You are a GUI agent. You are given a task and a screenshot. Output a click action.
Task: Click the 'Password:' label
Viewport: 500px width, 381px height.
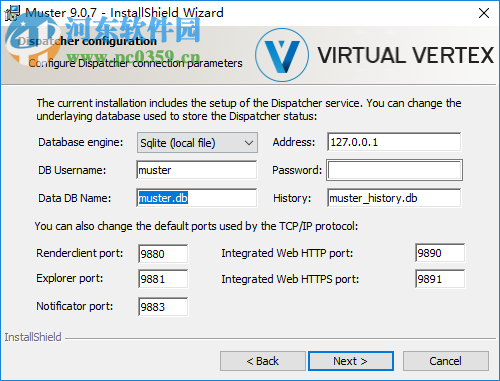(297, 170)
